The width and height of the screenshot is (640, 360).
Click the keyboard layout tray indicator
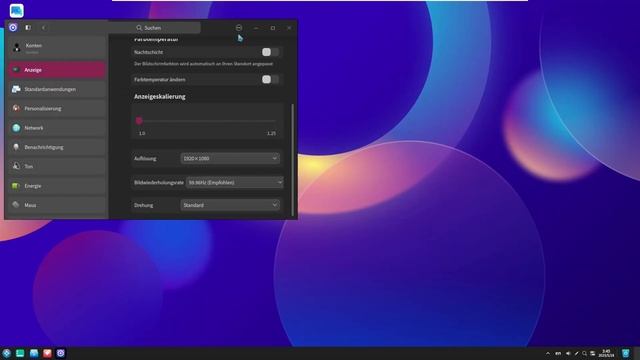pos(558,353)
